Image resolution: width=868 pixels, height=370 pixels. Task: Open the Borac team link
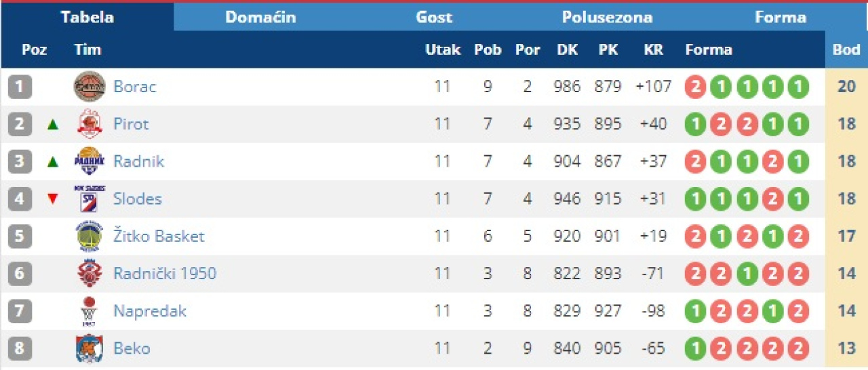(x=135, y=87)
